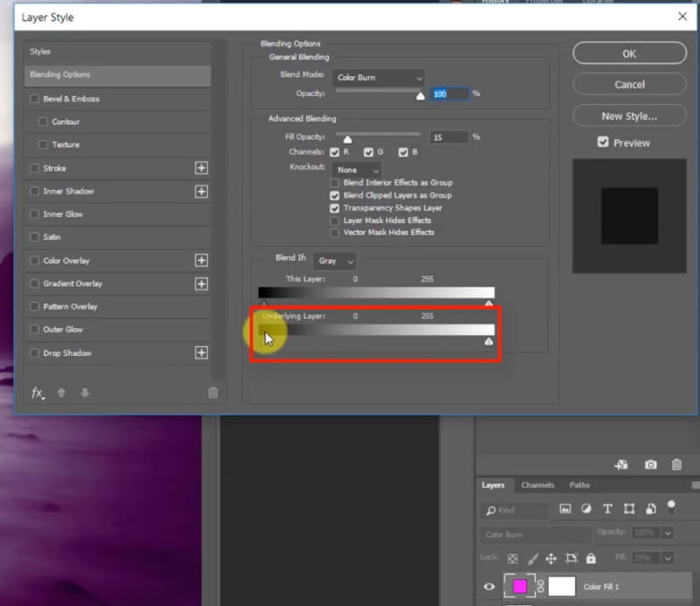This screenshot has height=606, width=700.
Task: Close the Layer Style dialog
Action: click(682, 17)
